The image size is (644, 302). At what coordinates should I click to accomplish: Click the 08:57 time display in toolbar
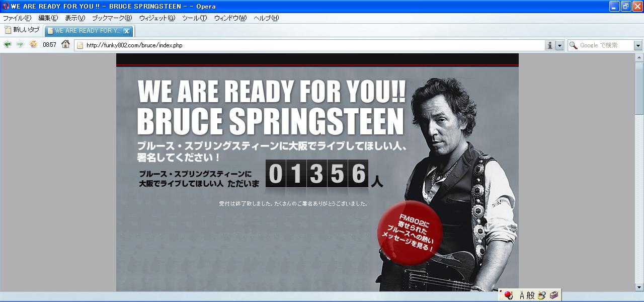click(49, 45)
